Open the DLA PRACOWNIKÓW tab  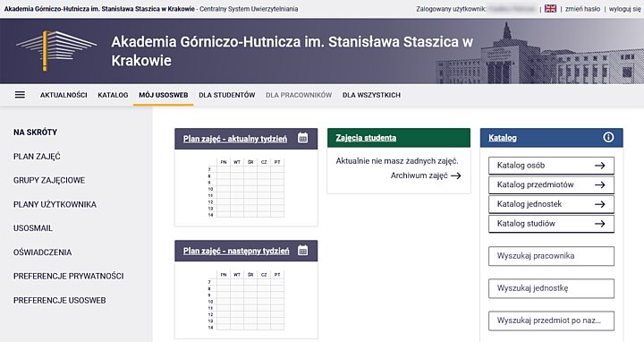pyautogui.click(x=299, y=95)
